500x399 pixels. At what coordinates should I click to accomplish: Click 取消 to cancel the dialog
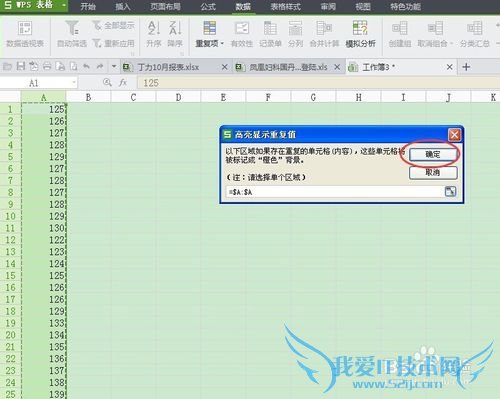click(433, 173)
